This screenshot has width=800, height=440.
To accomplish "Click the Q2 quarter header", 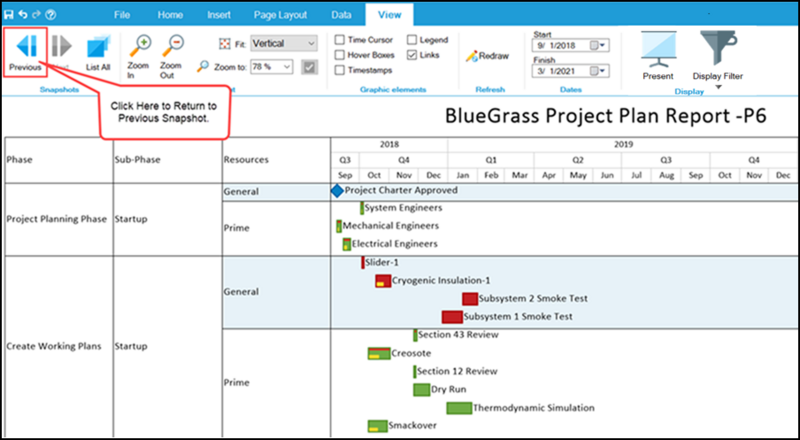I will 578,160.
